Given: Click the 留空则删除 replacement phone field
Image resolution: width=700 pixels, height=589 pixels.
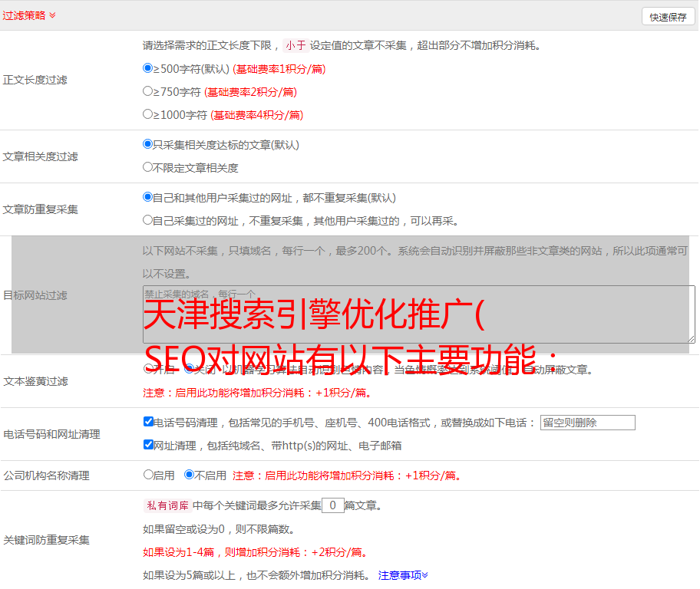Looking at the screenshot, I should (587, 423).
